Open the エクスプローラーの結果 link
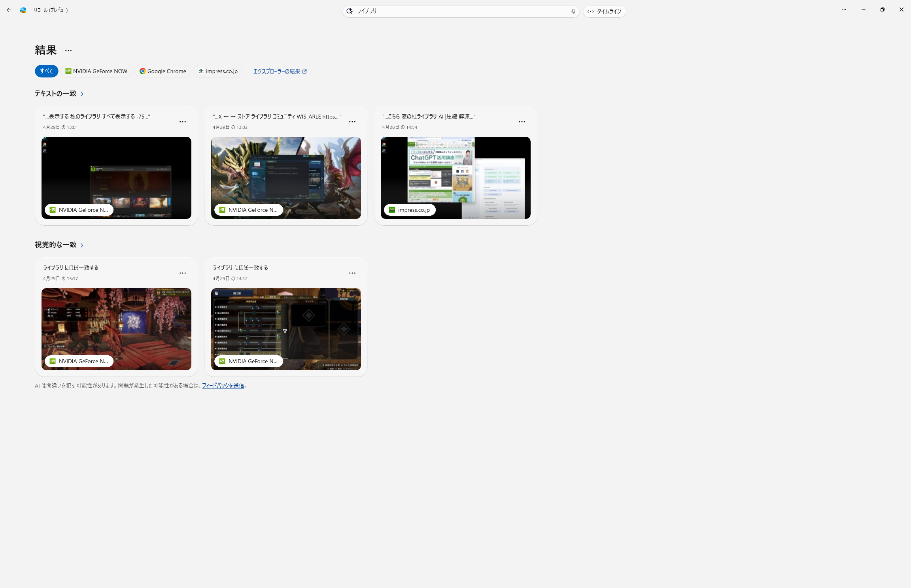 (280, 71)
